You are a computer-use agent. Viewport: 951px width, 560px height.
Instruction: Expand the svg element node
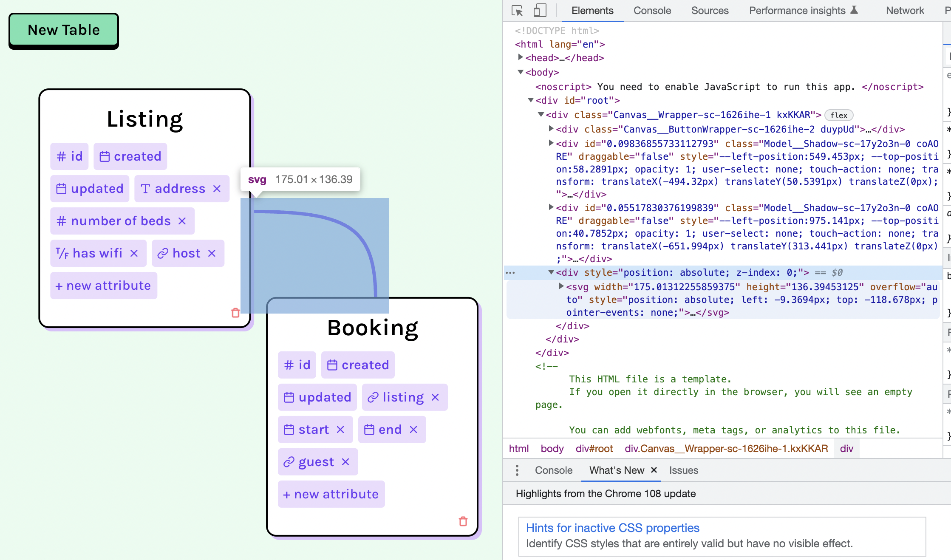562,286
